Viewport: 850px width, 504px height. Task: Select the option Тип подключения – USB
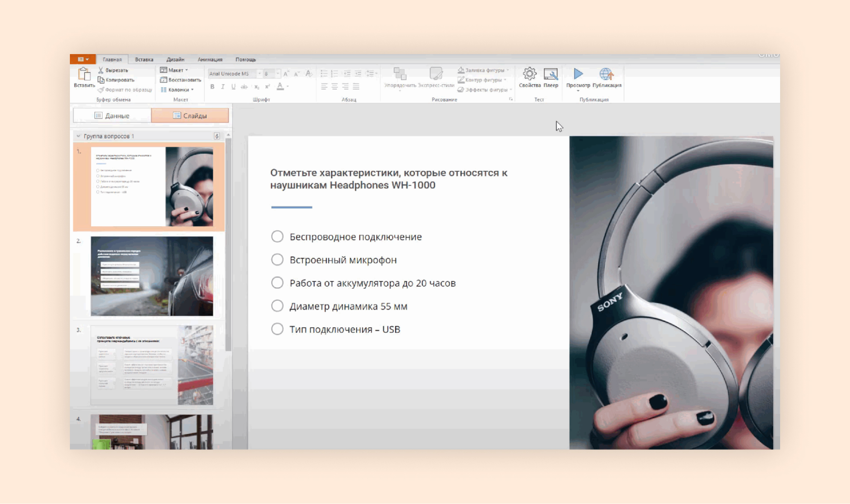pyautogui.click(x=277, y=329)
